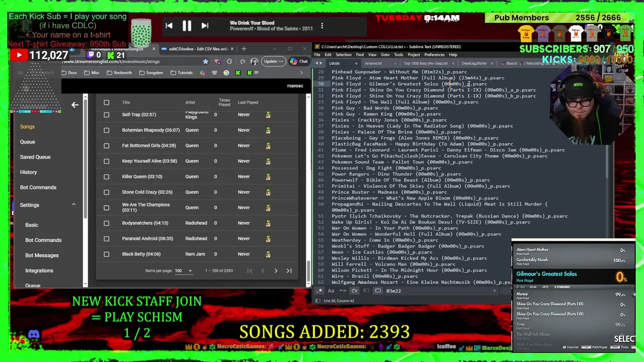This screenshot has width=644, height=362.
Task: Check the Fat Bottomed Girls row checkbox
Action: (x=106, y=146)
